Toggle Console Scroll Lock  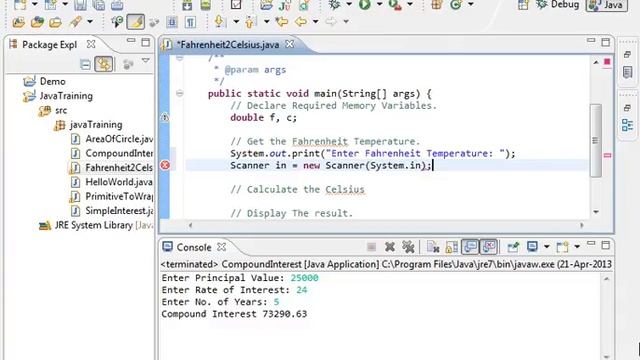coord(451,247)
